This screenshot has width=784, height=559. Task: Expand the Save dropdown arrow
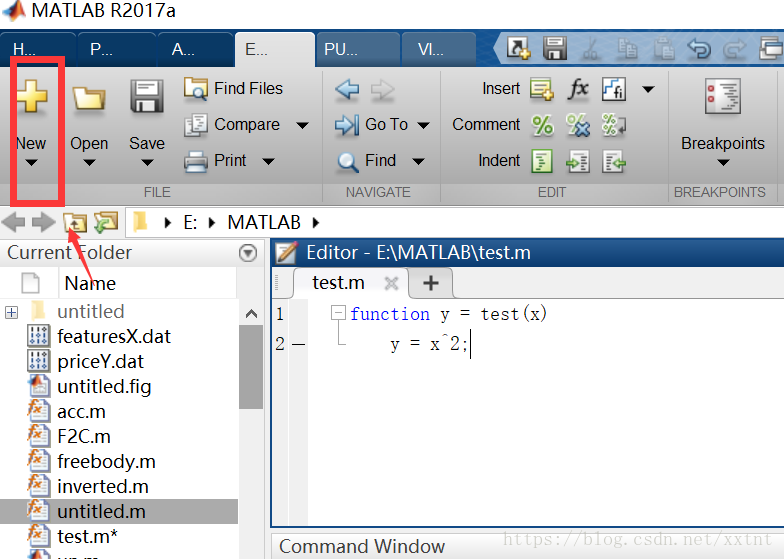[x=147, y=163]
